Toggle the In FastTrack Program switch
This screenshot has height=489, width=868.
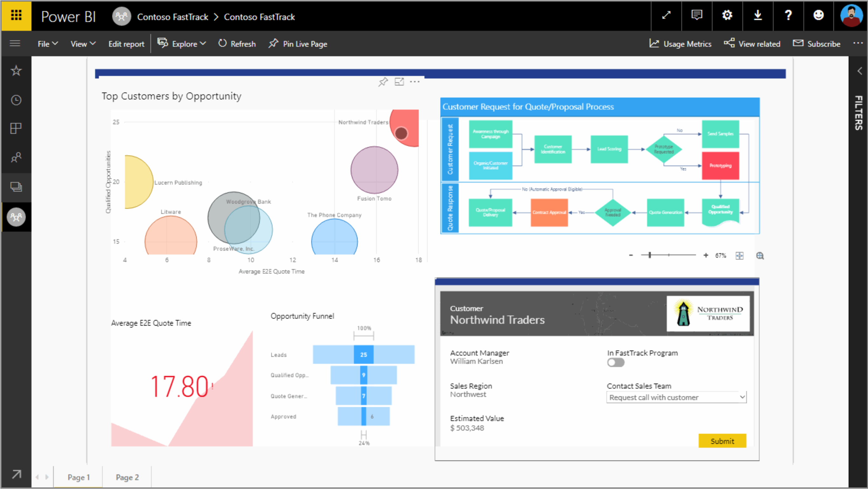pyautogui.click(x=616, y=363)
